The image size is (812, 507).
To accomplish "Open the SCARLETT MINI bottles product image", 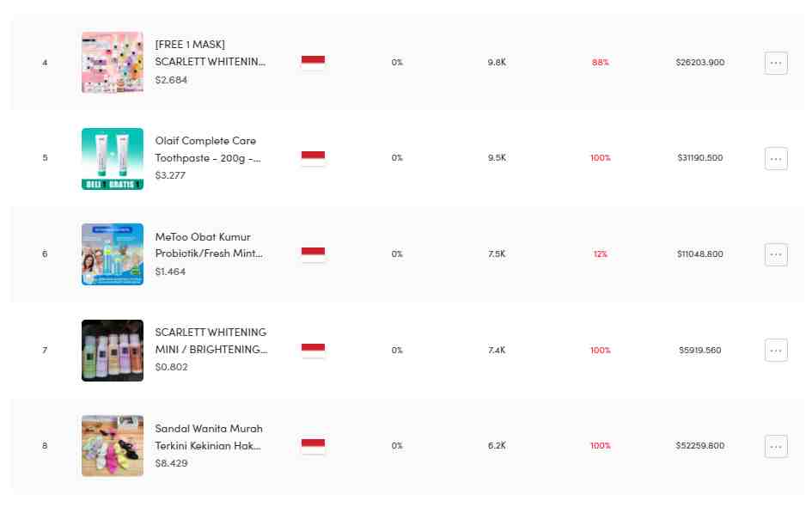I will click(113, 350).
